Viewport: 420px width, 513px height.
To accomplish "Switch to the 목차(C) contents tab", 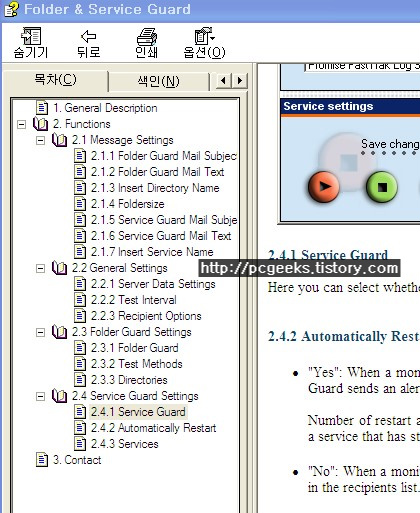I will (55, 79).
